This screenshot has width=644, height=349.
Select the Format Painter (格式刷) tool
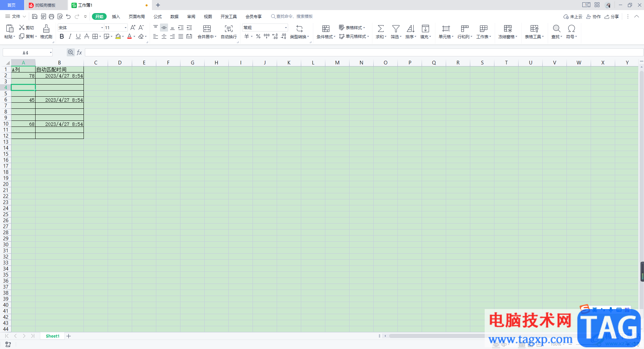pos(46,32)
